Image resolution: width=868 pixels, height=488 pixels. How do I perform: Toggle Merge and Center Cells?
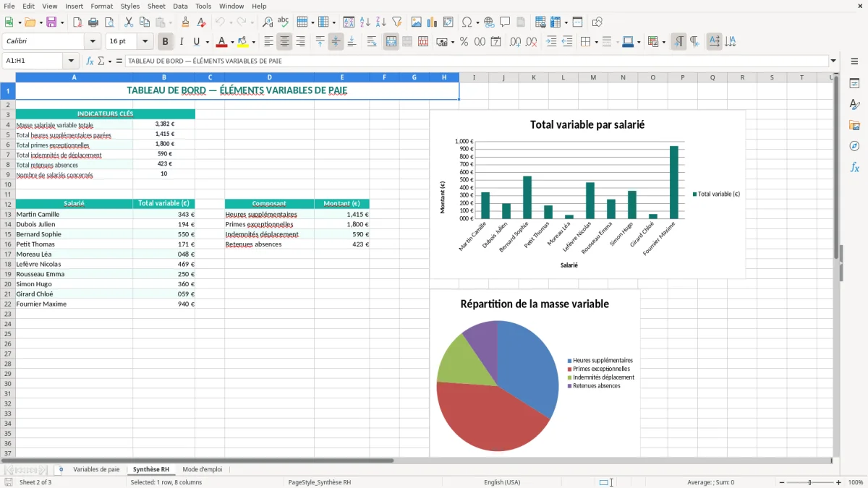click(x=391, y=42)
